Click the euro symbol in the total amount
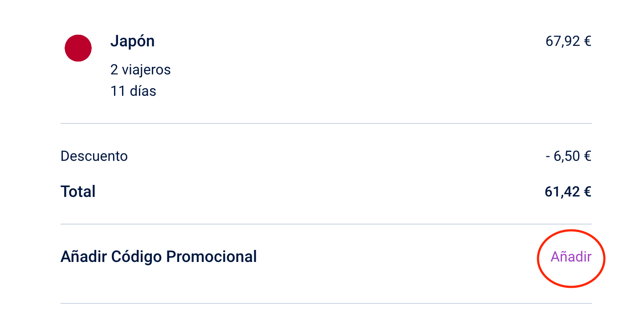The height and width of the screenshot is (327, 644). [x=587, y=192]
